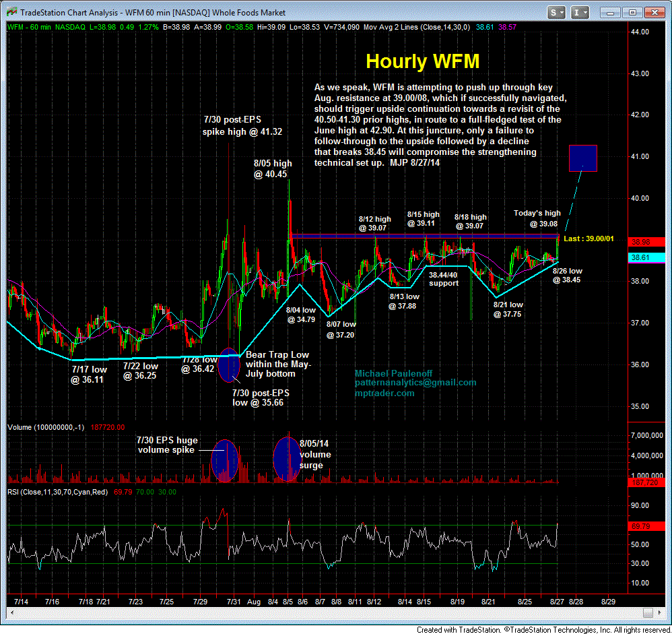Viewport: 672px width, 634px height.
Task: Click the 'V=734,090' volume readout
Action: (341, 27)
